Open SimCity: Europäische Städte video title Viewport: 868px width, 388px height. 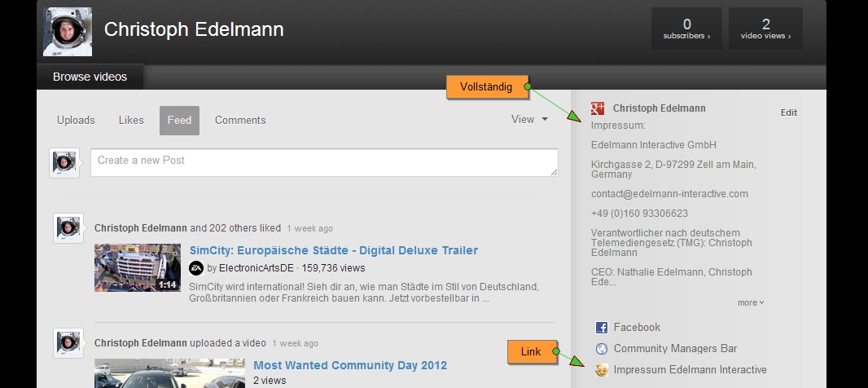pos(334,250)
